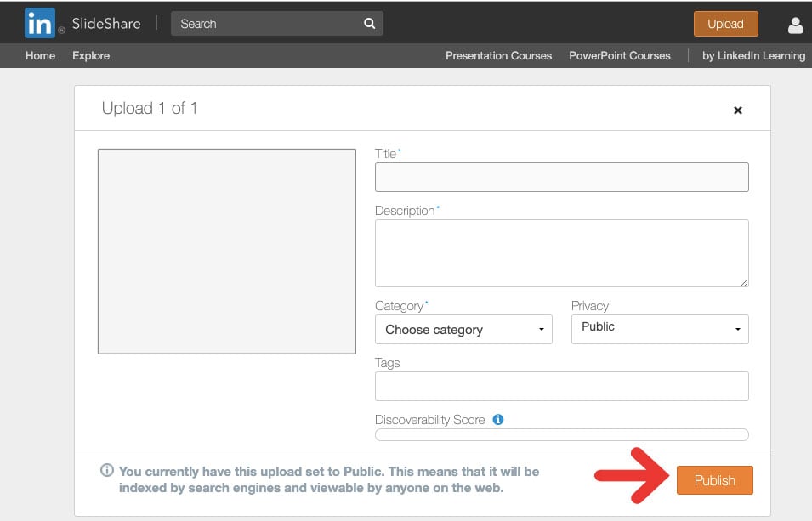
Task: Open Presentation Courses link
Action: [x=499, y=55]
